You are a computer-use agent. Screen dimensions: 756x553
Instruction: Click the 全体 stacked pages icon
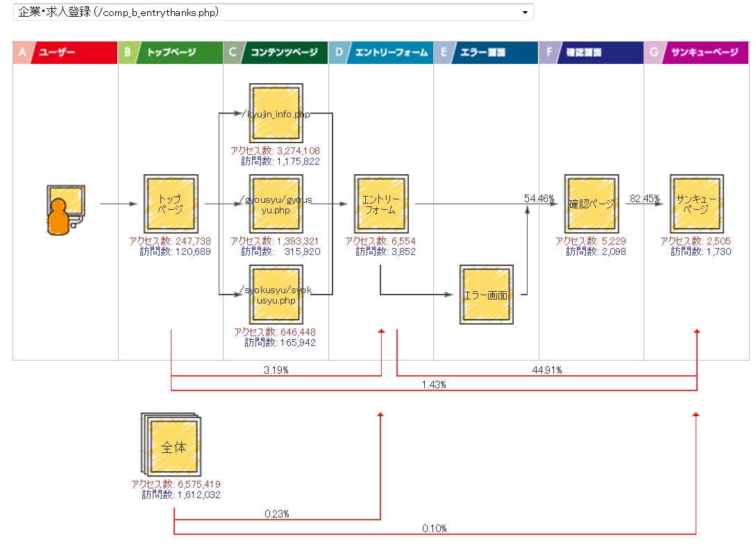click(x=171, y=445)
